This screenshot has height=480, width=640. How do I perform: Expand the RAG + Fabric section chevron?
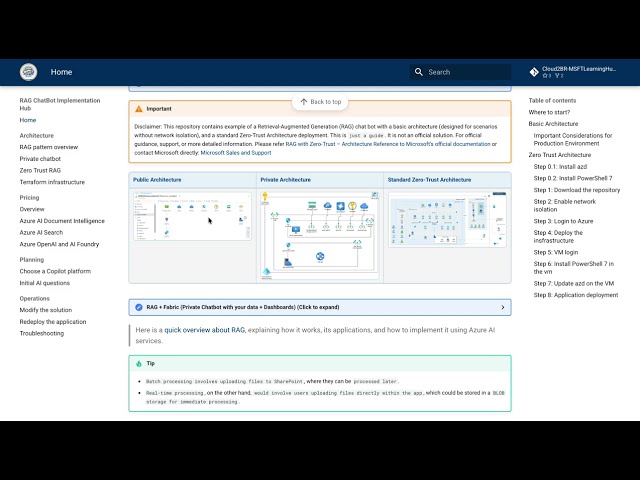click(502, 307)
